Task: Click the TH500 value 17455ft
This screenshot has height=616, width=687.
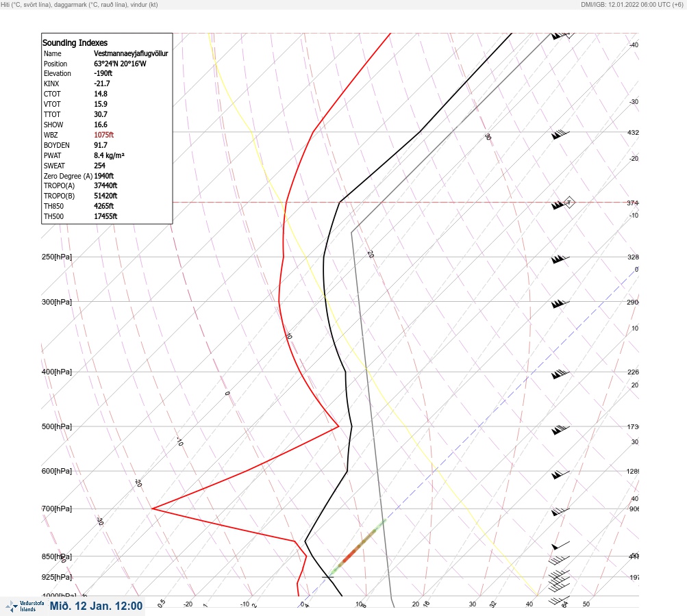Action: pyautogui.click(x=105, y=216)
